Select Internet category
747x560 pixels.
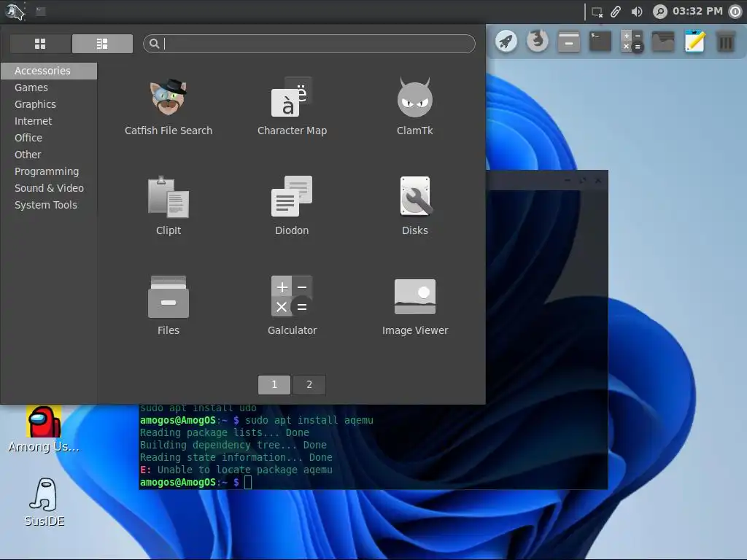pos(49,121)
